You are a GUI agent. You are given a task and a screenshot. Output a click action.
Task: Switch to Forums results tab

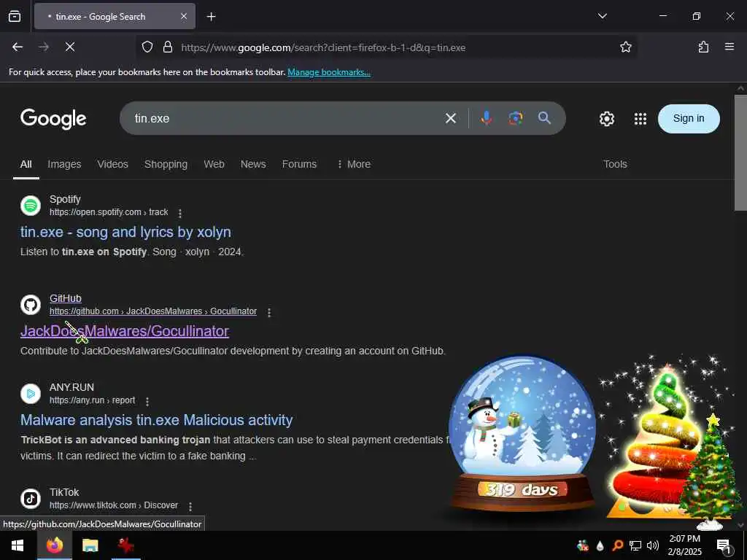coord(299,164)
